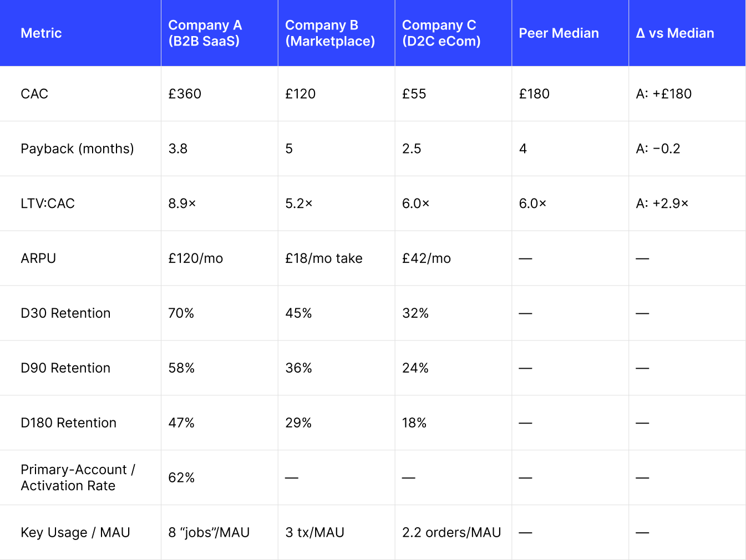Click the CAC row label
The height and width of the screenshot is (560, 746).
coord(34,94)
